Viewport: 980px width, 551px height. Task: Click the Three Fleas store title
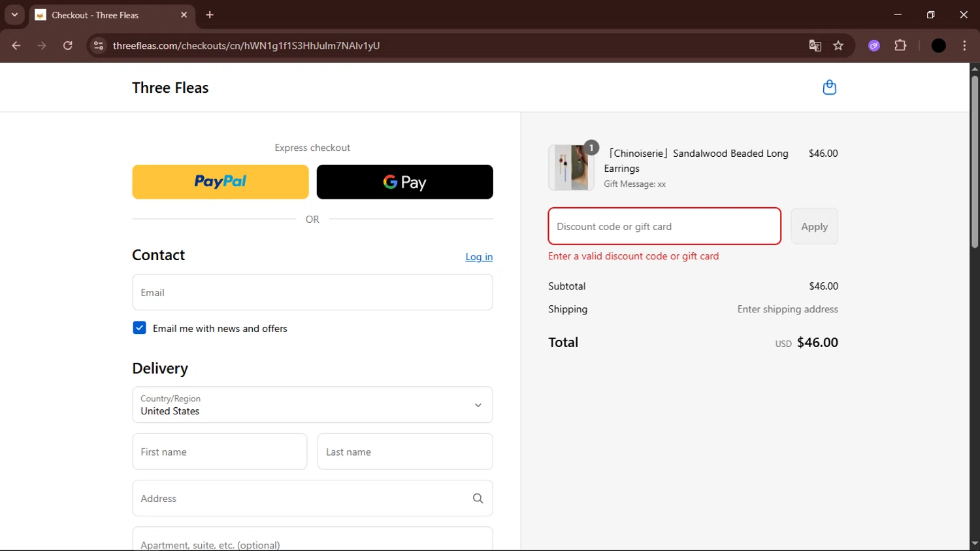[170, 88]
